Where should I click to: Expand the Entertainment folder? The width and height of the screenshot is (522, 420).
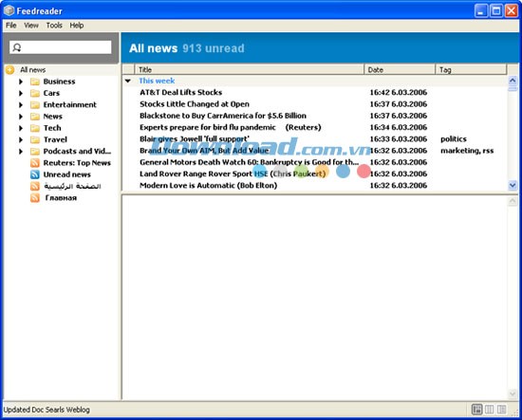[x=21, y=104]
